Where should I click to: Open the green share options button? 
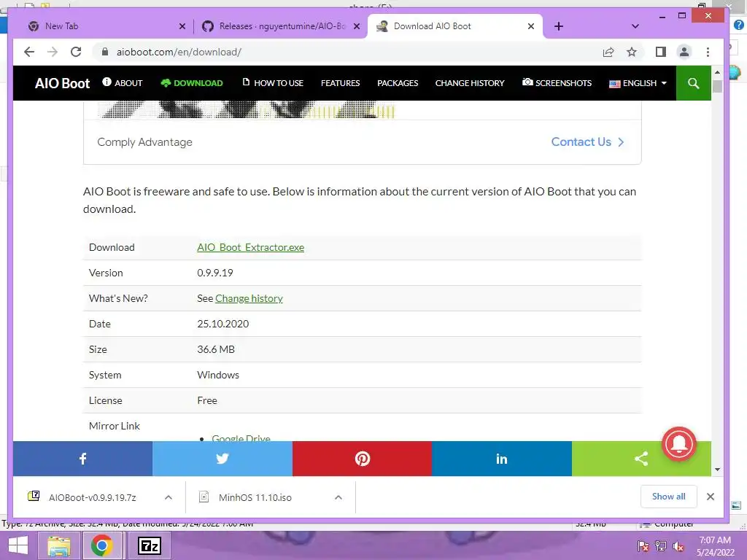click(641, 459)
